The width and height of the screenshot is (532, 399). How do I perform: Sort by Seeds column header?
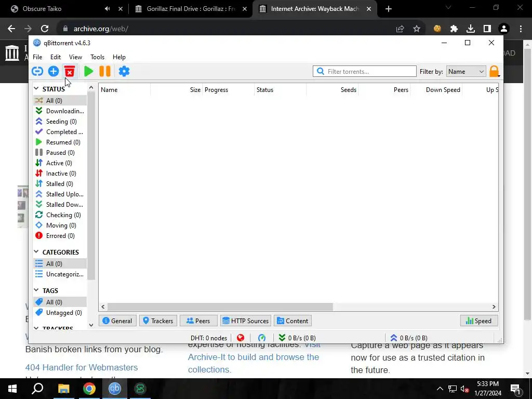332,90
